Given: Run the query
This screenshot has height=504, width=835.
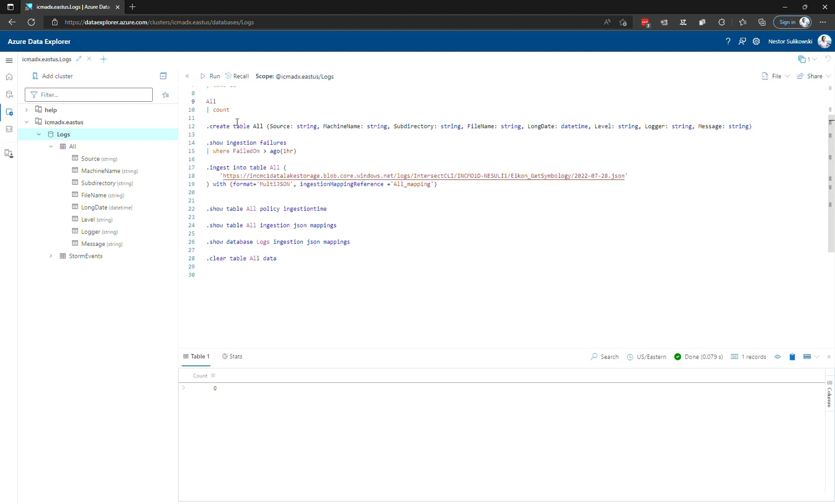Looking at the screenshot, I should pos(210,76).
